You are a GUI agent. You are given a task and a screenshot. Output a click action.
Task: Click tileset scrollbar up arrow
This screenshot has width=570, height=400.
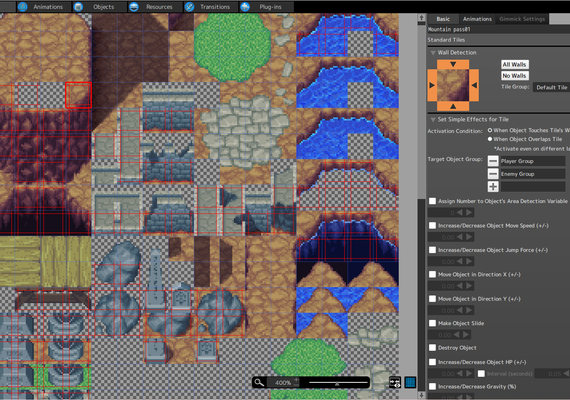tap(421, 17)
